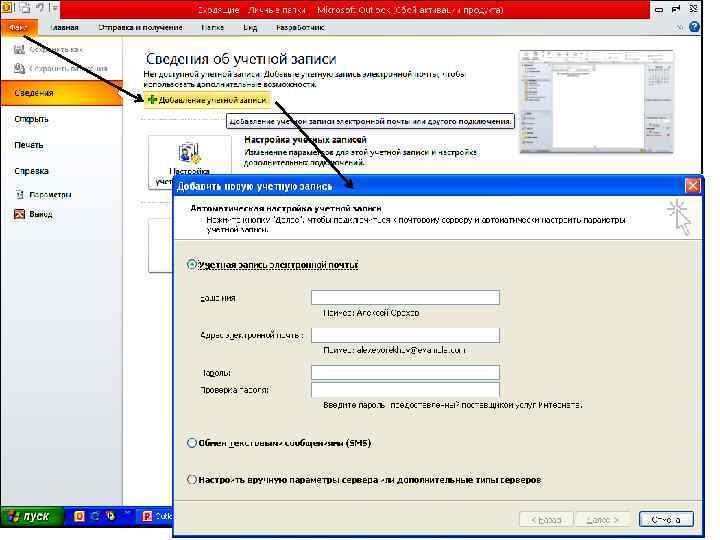This screenshot has width=720, height=540.
Task: Click the Send/Receive quick access icon
Action: tap(25, 8)
